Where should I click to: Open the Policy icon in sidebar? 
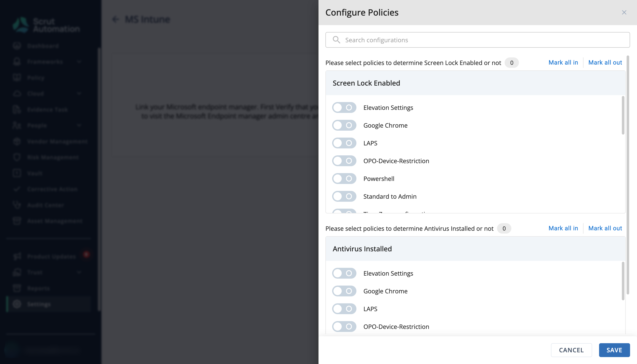(x=17, y=78)
